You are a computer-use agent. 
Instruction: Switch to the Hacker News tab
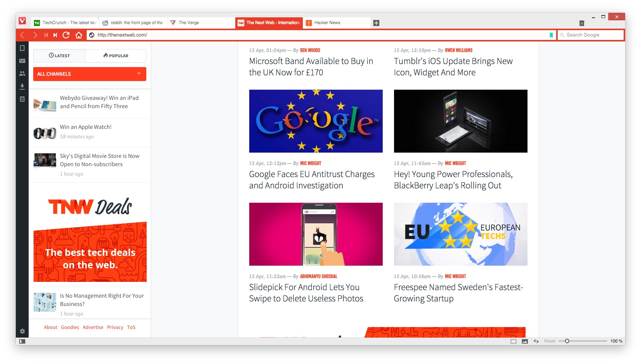337,23
